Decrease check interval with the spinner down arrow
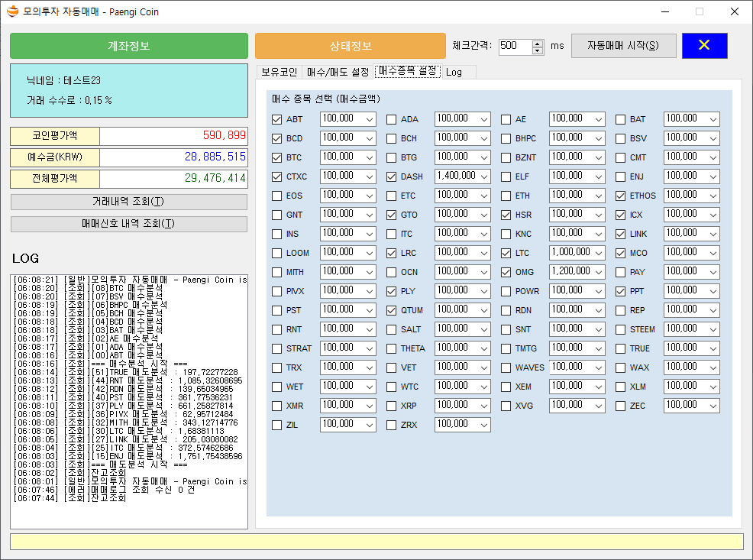The height and width of the screenshot is (560, 753). (x=538, y=50)
